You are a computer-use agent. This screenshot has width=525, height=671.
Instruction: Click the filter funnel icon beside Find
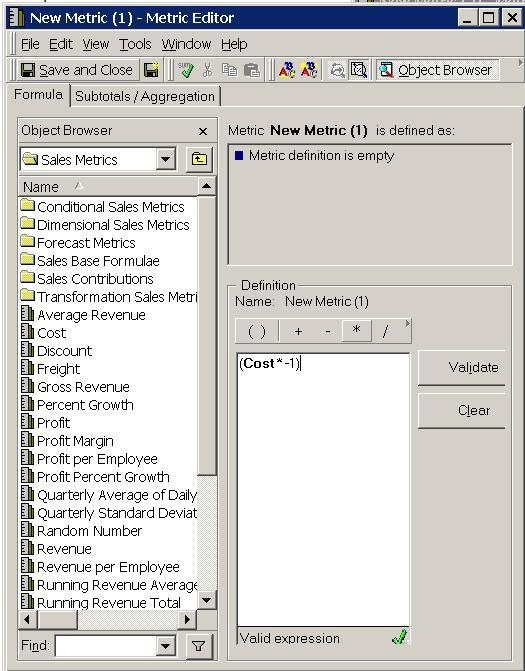[x=199, y=645]
